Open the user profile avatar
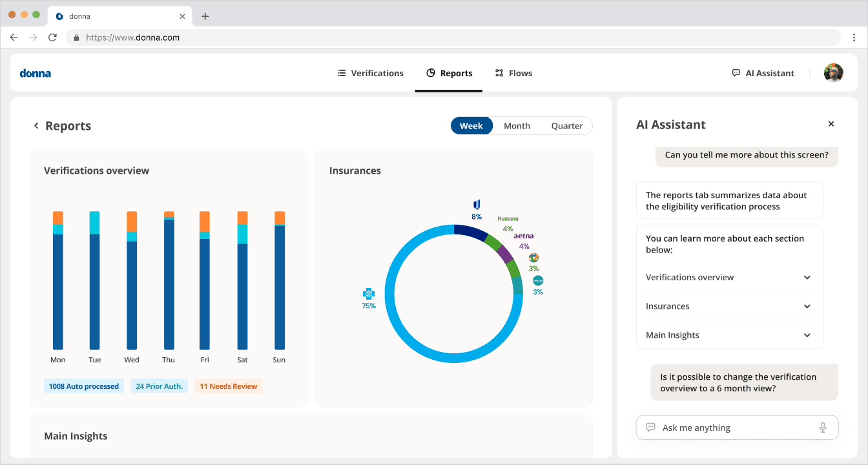The image size is (868, 465). pos(834,73)
